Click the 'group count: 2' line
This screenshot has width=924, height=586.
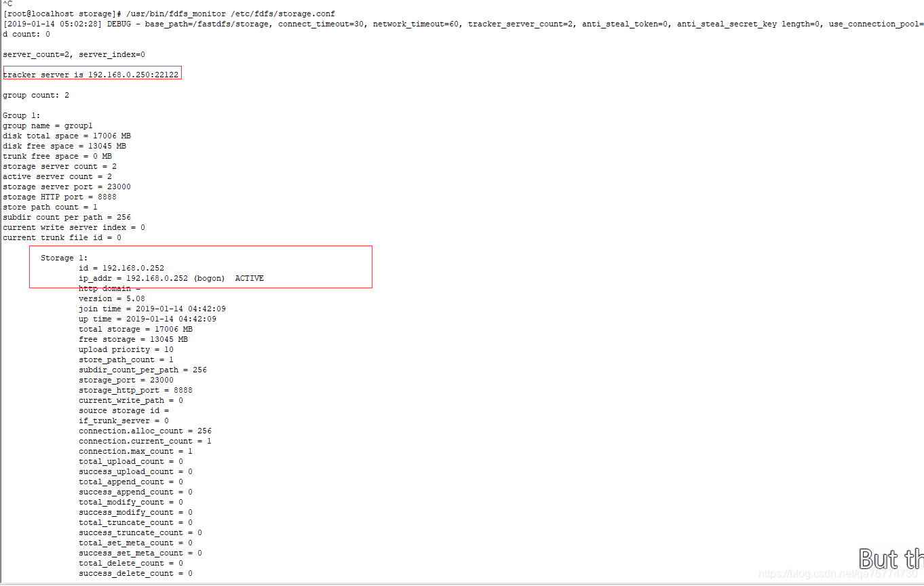36,95
